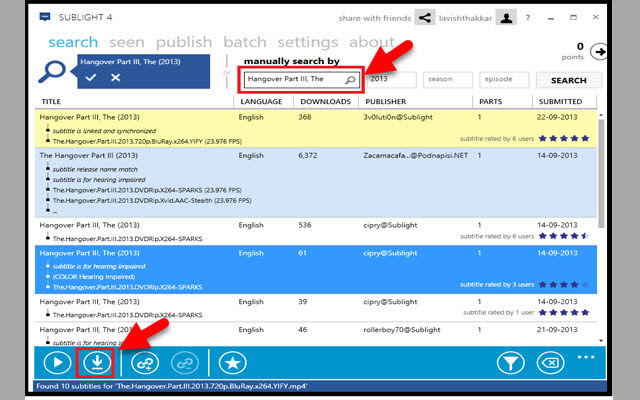
Task: Click share with friends text
Action: click(x=374, y=18)
